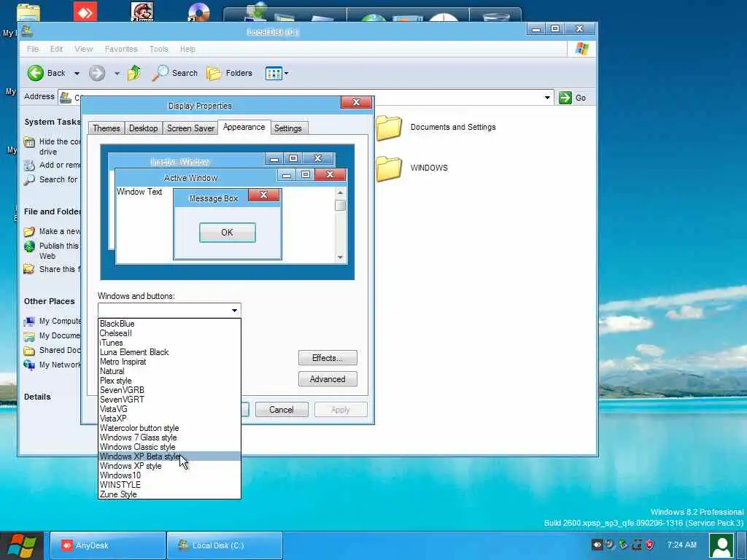Switch to the Settings tab
Viewport: 747px width, 560px height.
click(x=288, y=128)
